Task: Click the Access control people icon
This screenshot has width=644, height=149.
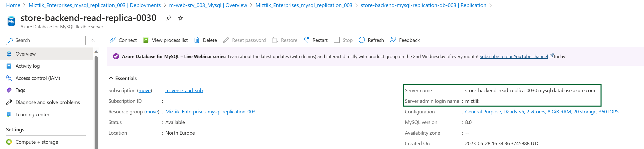Action: click(9, 78)
